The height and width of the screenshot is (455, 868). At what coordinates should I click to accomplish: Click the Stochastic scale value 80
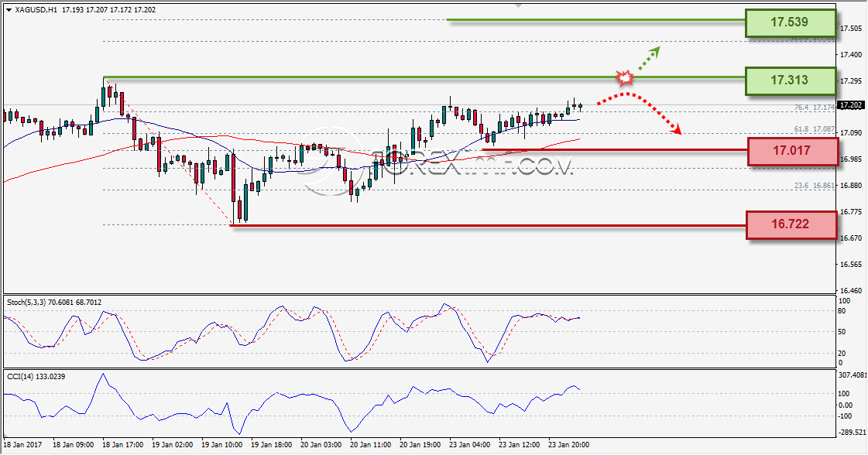[842, 311]
